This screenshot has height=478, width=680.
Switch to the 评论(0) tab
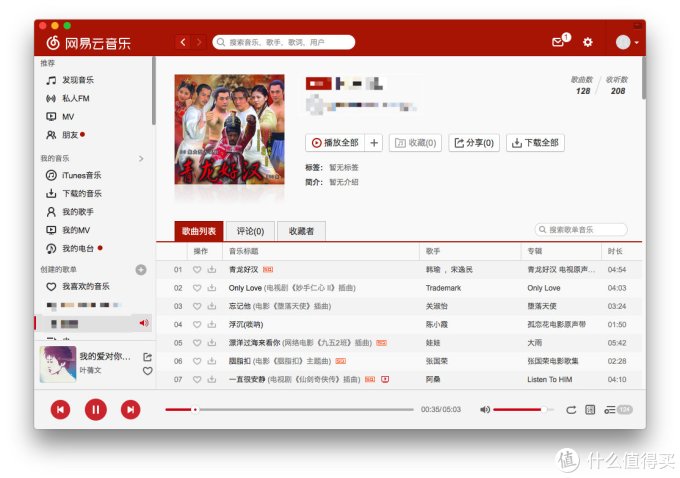point(250,231)
